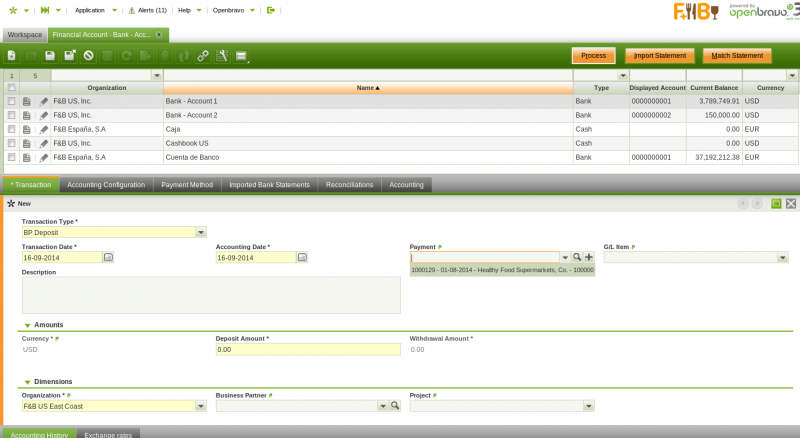Screen dimensions: 800x438
Task: Open the Application menu
Action: point(95,10)
